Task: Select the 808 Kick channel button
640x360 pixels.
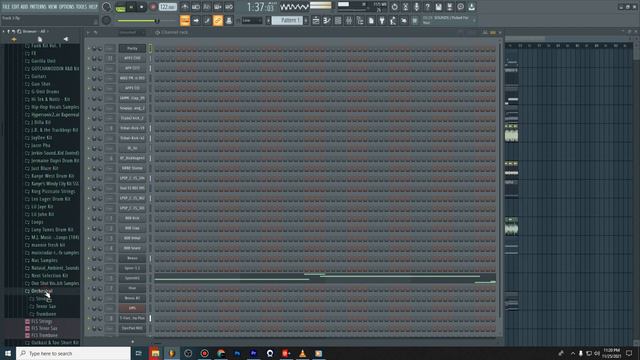Action: [132, 218]
